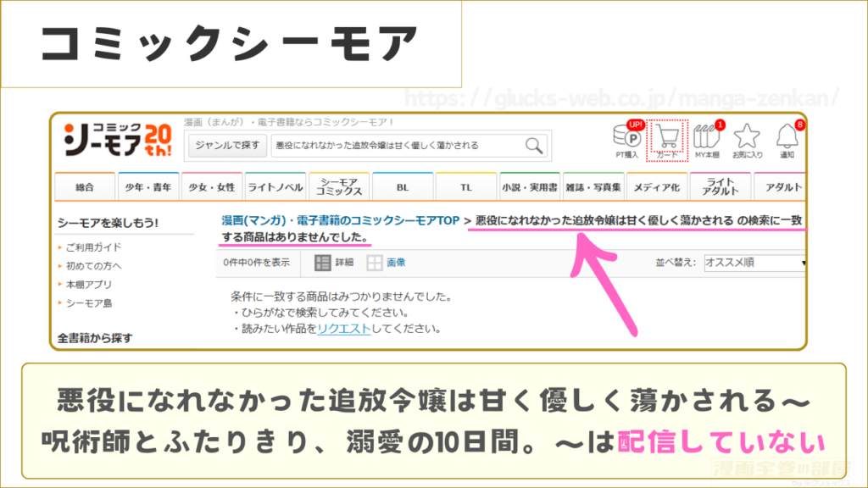This screenshot has height=488, width=868.
Task: Select the 雑誌・写真集 tab
Action: pos(593,187)
